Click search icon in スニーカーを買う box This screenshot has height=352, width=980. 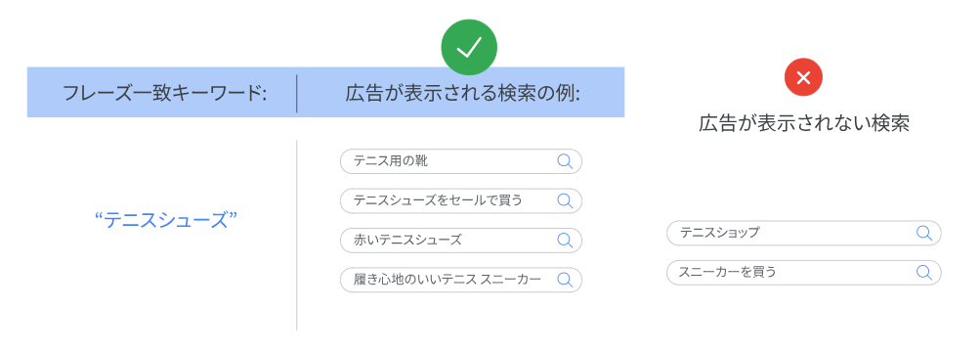pyautogui.click(x=923, y=272)
